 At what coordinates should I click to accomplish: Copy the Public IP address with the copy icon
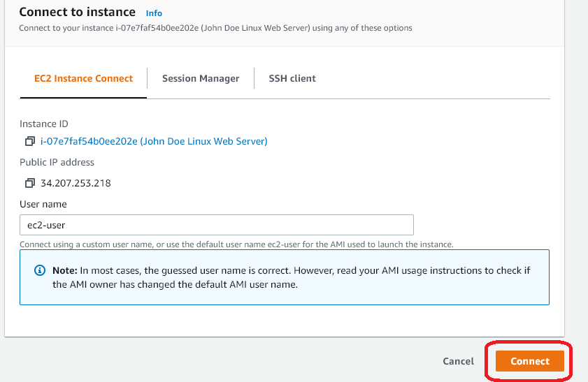pyautogui.click(x=30, y=183)
